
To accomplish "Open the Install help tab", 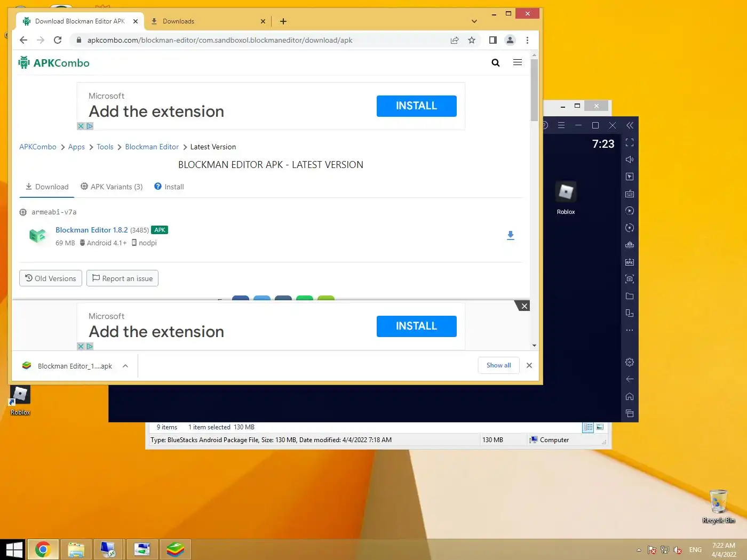I will coord(169,187).
